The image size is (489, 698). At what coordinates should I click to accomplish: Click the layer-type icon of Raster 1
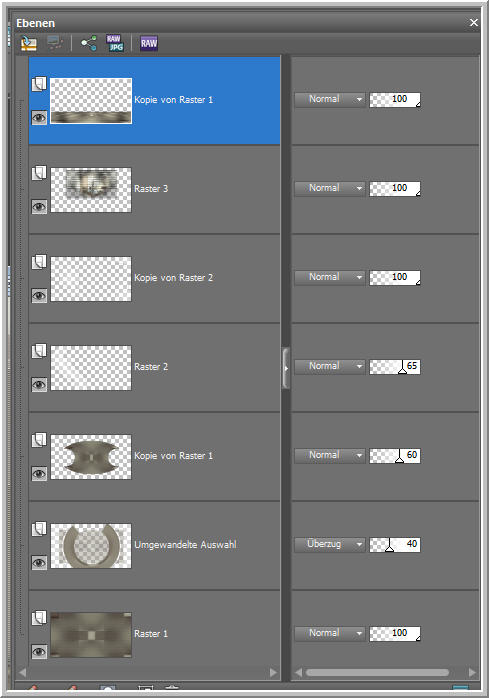tap(39, 618)
